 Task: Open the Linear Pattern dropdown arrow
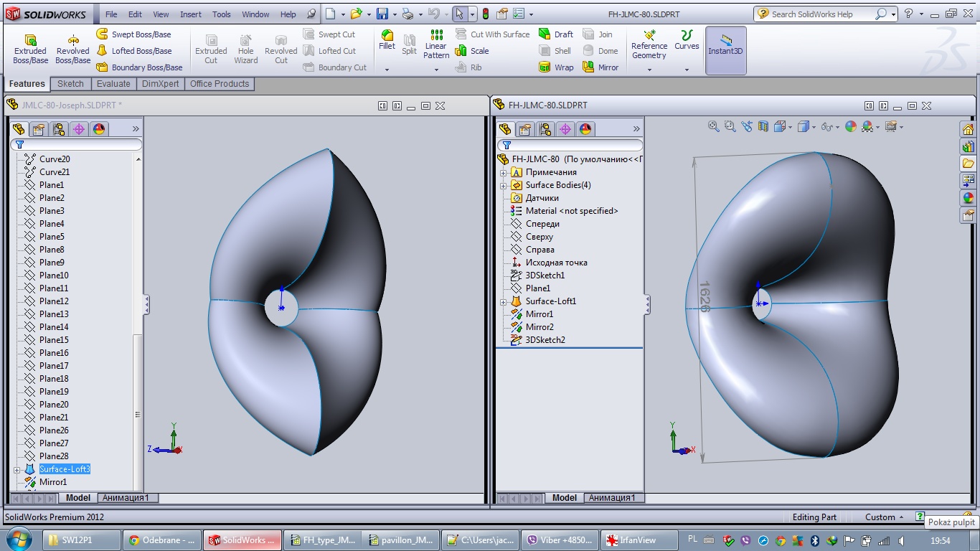(x=436, y=70)
